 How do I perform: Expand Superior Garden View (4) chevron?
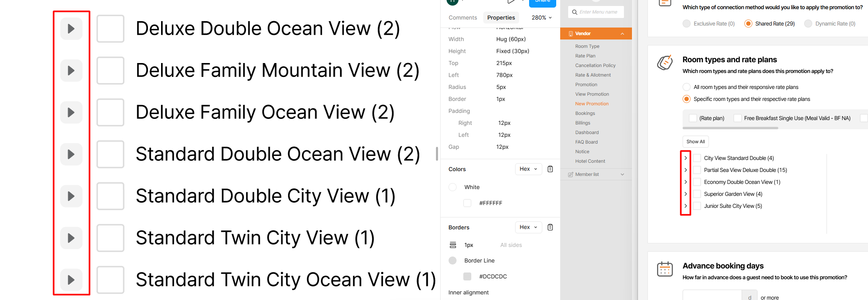(686, 194)
